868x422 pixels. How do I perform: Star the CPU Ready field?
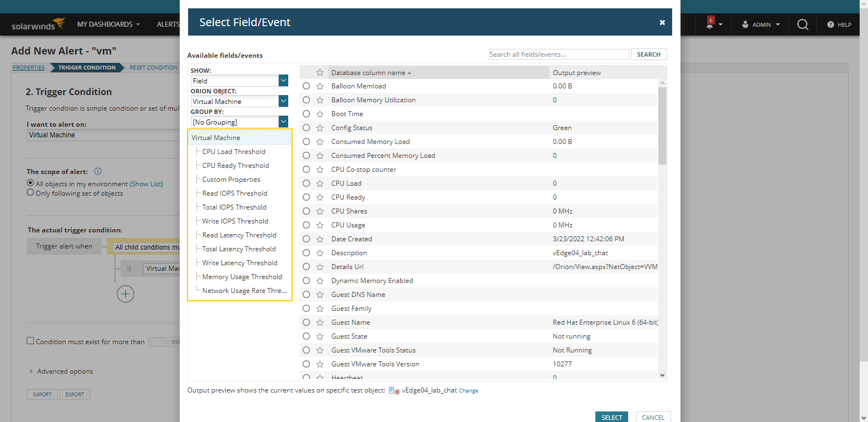320,197
